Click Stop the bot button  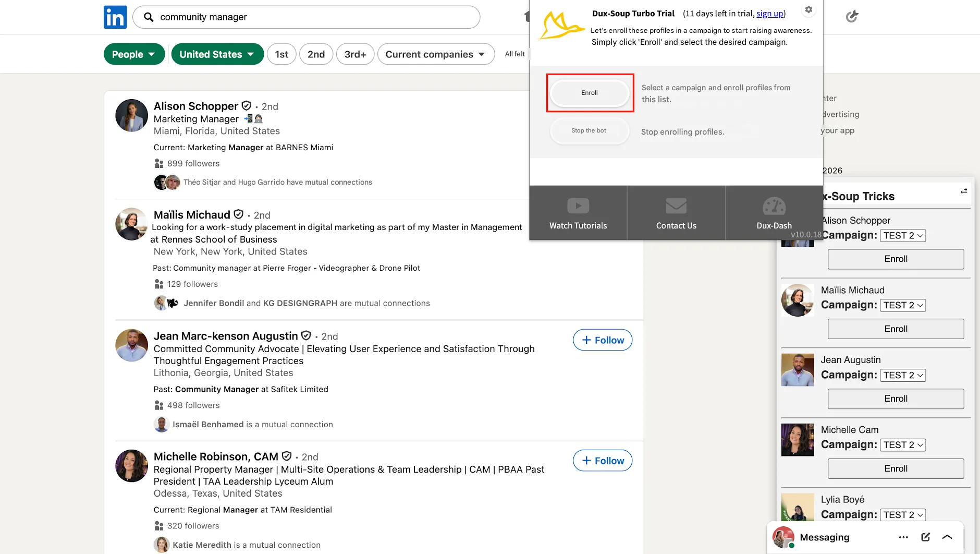[x=589, y=130]
